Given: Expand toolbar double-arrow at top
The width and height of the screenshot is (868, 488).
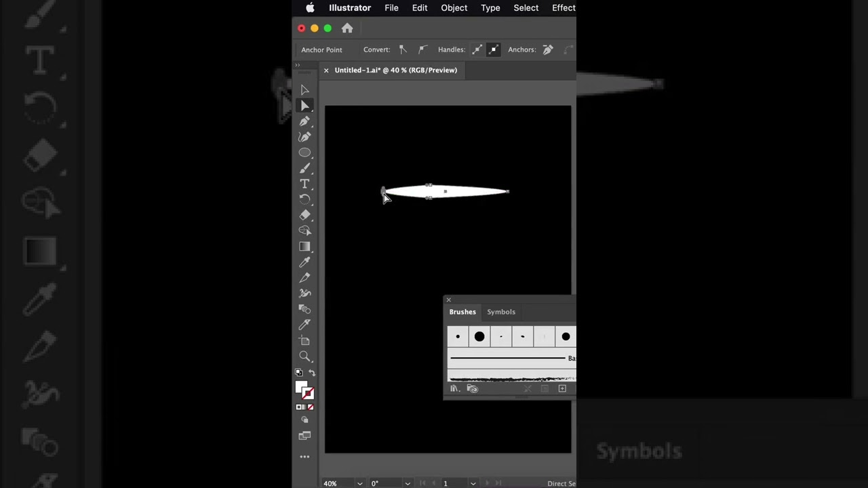Looking at the screenshot, I should click(297, 65).
